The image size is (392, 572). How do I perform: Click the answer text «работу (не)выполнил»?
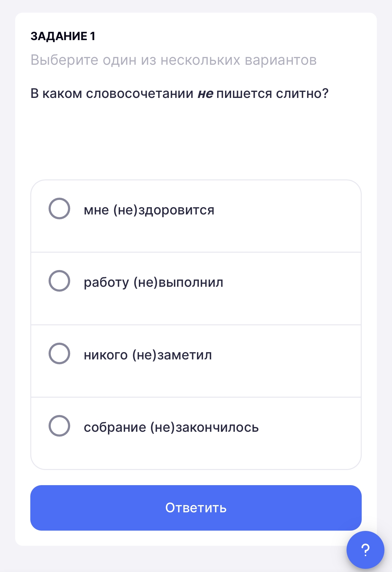[x=153, y=282]
